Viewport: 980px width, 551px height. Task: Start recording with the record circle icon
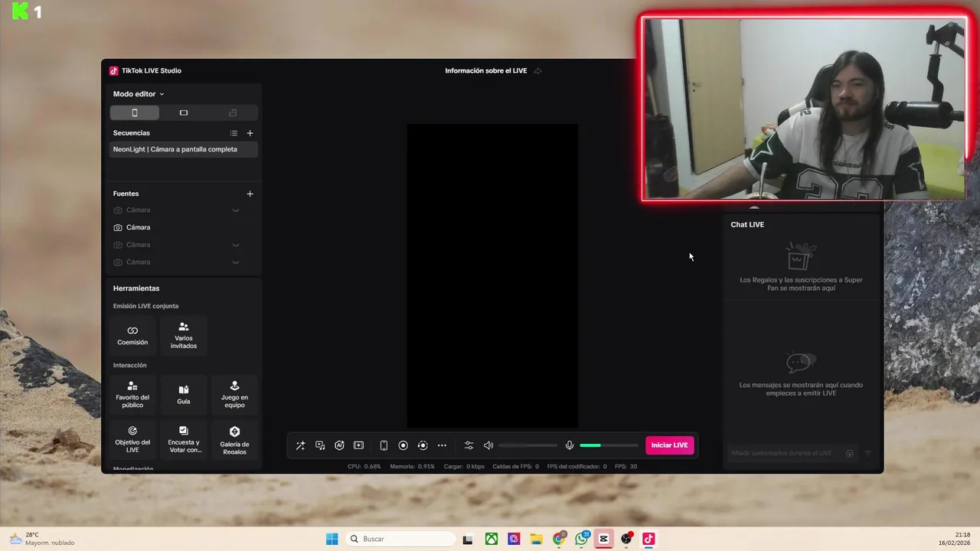(x=403, y=445)
